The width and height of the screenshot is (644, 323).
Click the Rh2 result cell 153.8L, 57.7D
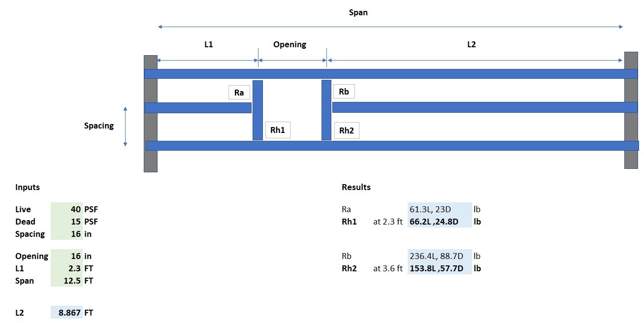click(x=440, y=268)
